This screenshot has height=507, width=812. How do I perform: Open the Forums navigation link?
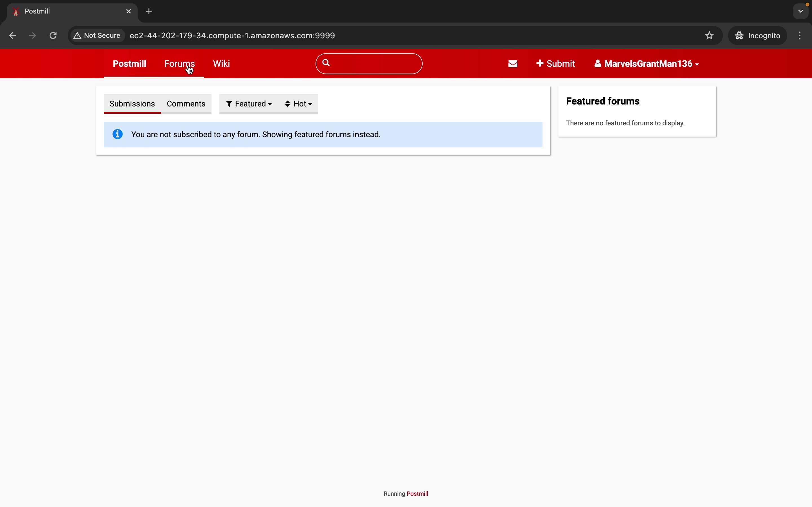tap(180, 64)
